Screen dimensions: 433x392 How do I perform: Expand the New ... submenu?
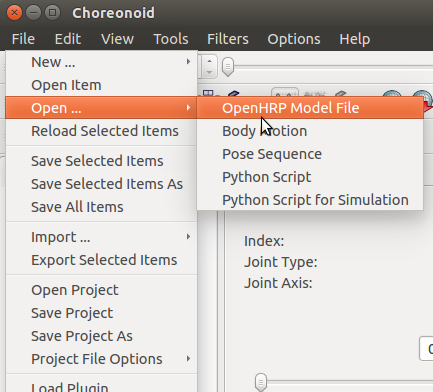(101, 62)
